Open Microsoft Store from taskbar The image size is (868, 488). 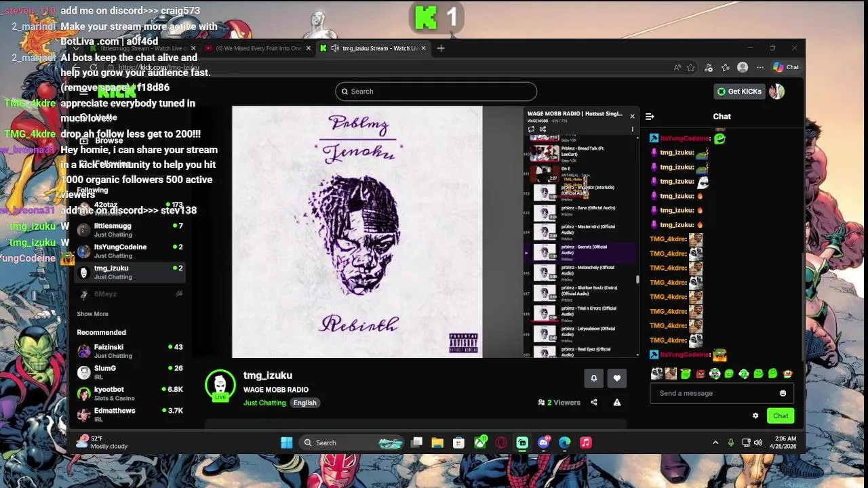458,443
